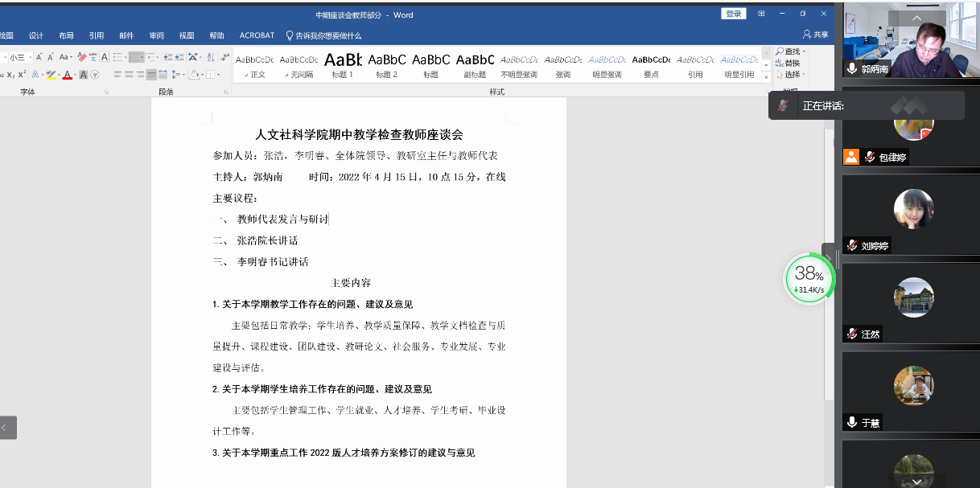Image resolution: width=980 pixels, height=488 pixels.
Task: Open the Find (查找) dropdown arrow
Action: (804, 51)
